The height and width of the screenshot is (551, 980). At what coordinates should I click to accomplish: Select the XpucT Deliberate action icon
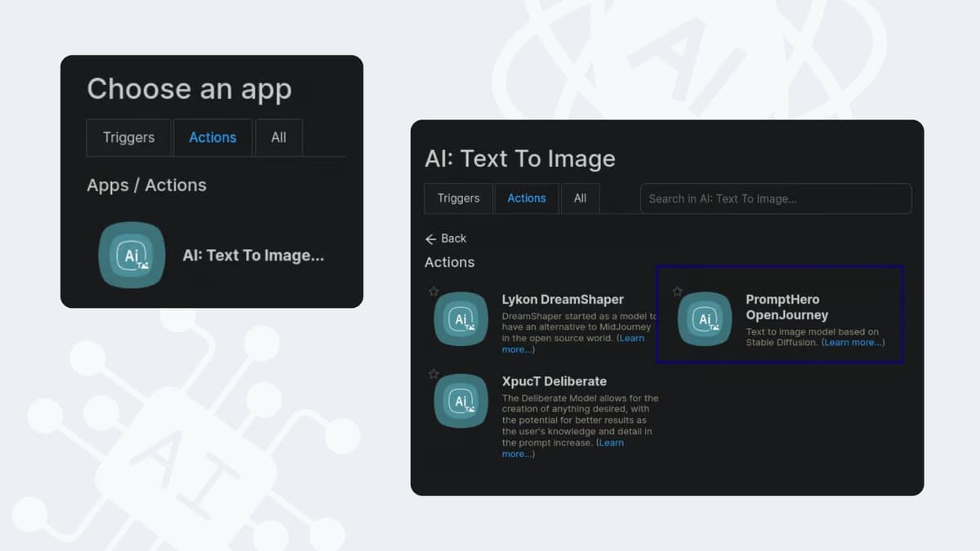[461, 400]
